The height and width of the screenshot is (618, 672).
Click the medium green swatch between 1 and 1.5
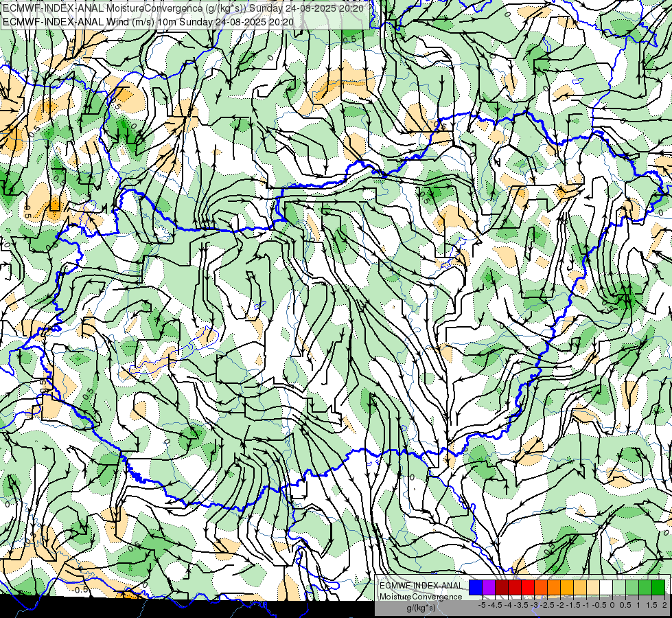click(645, 587)
